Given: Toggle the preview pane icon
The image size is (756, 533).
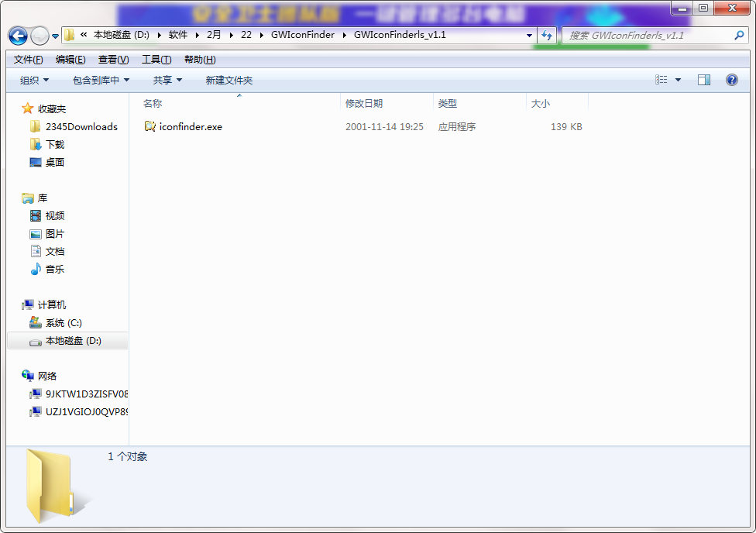Looking at the screenshot, I should pyautogui.click(x=704, y=80).
